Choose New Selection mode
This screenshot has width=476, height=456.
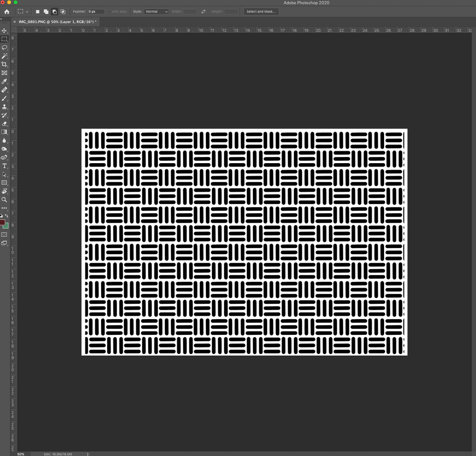pyautogui.click(x=38, y=11)
